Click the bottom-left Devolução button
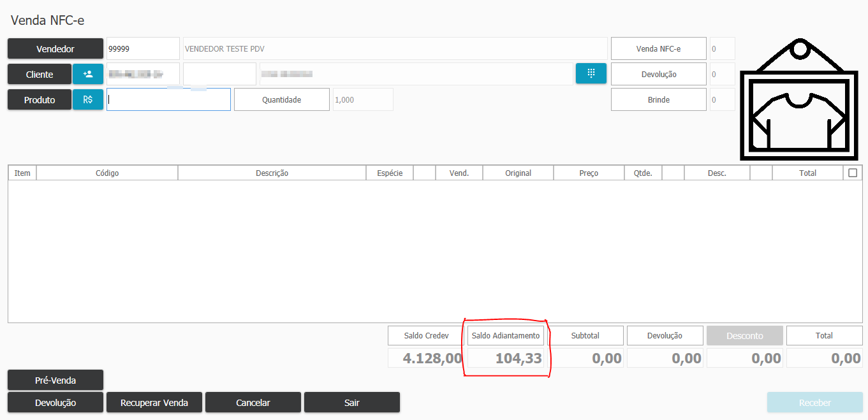The width and height of the screenshot is (868, 420). (55, 402)
